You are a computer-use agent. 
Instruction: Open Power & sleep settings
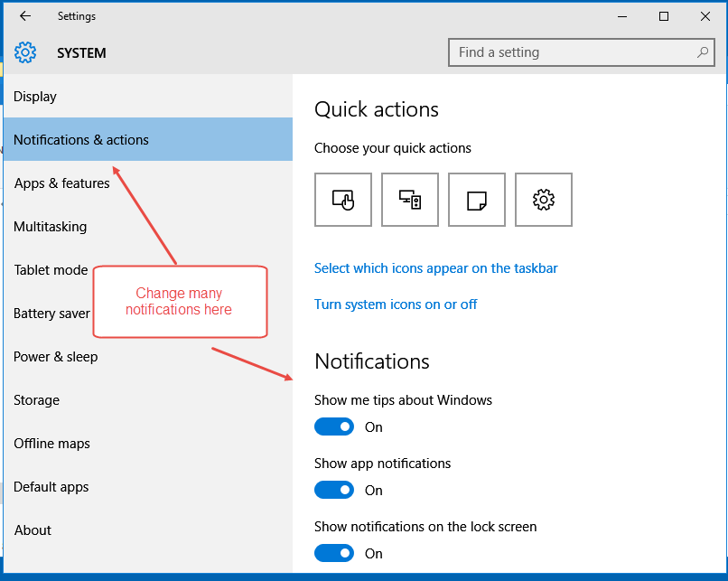tap(148, 357)
